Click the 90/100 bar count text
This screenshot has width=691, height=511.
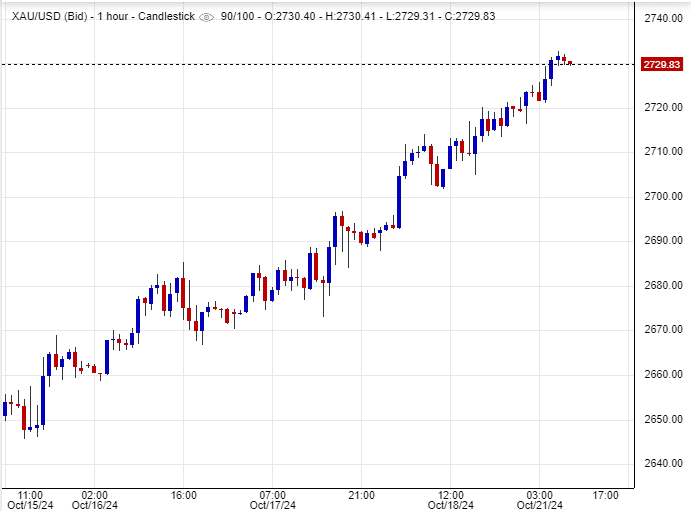click(237, 17)
